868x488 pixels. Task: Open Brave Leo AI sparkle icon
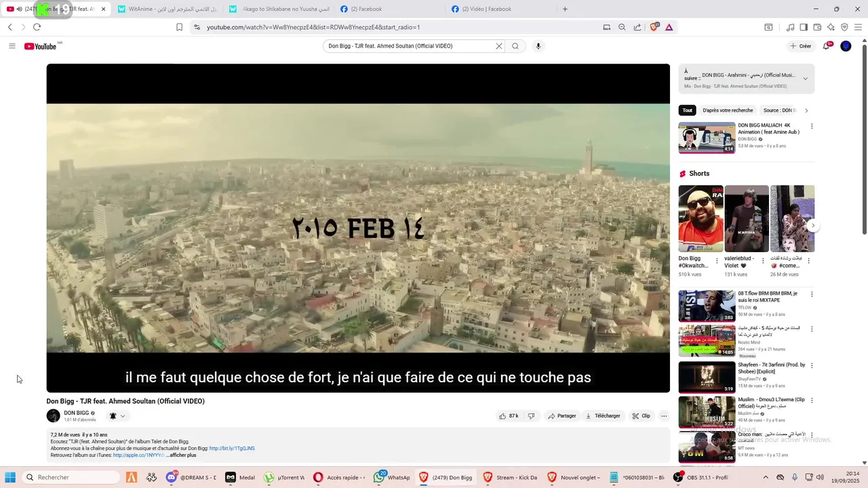tap(831, 27)
